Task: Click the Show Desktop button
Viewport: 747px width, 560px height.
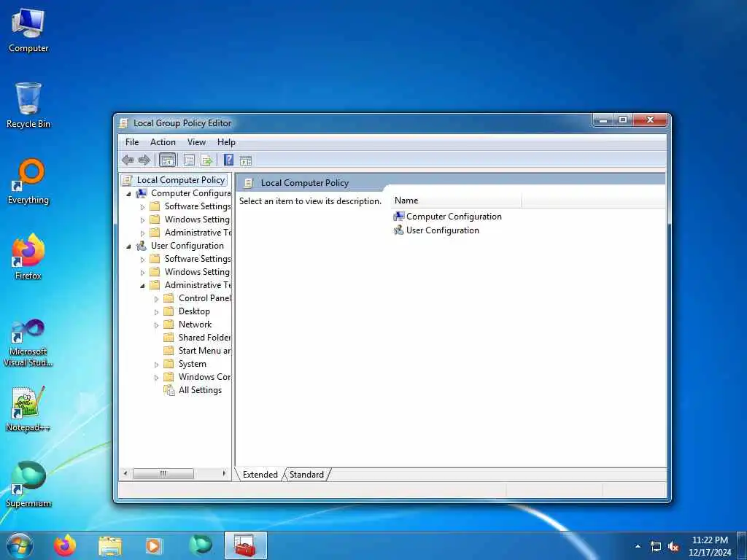Action: (742, 545)
